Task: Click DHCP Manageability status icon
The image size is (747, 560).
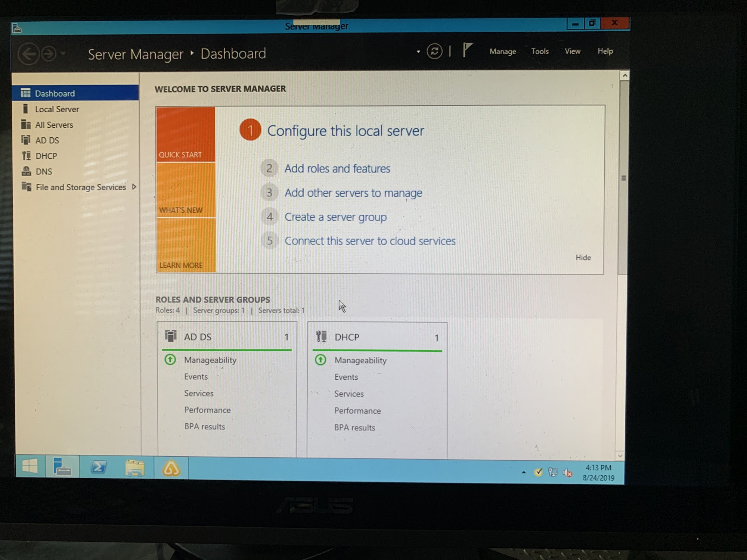Action: (x=320, y=360)
